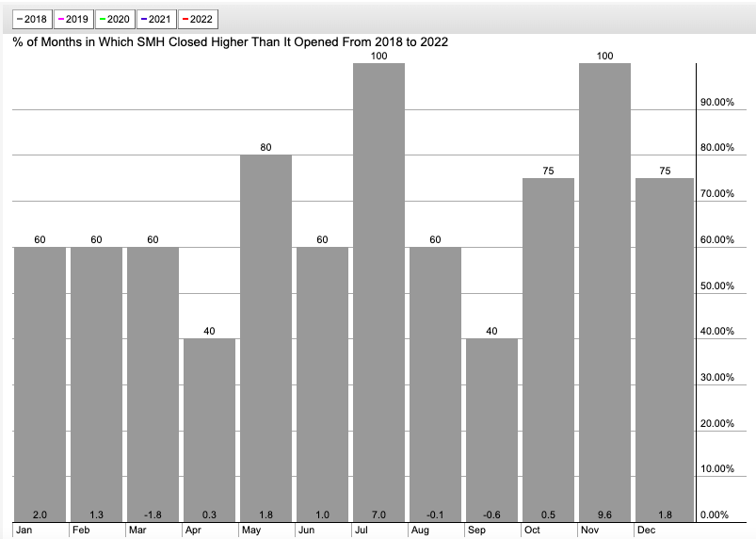Click the 30.00% y-axis label
756x539 pixels.
point(717,377)
